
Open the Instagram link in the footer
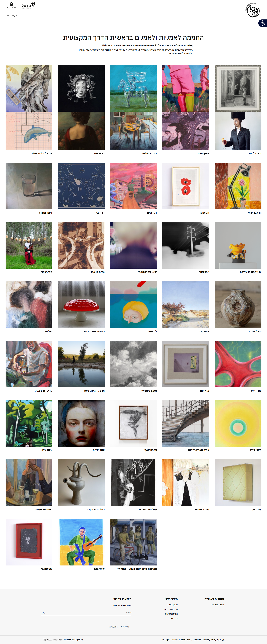(113, 626)
